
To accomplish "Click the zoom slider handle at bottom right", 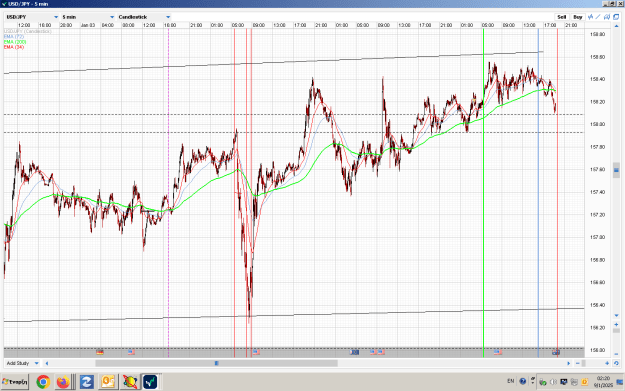I will [584, 363].
